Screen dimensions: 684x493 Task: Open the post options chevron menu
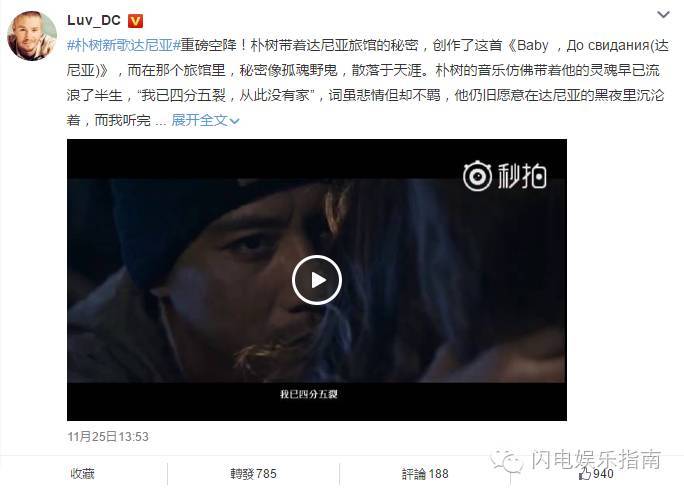[x=663, y=15]
